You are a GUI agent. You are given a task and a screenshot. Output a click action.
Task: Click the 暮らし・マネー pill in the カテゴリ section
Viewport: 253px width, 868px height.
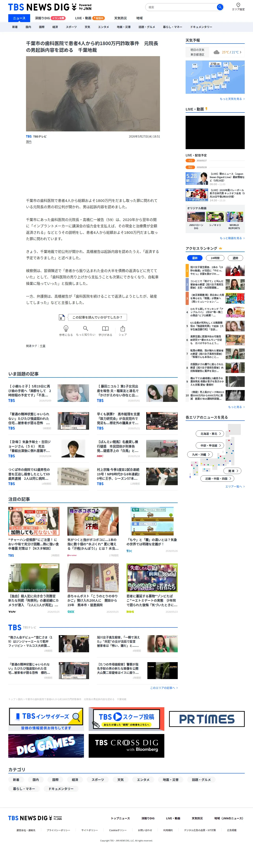[x=24, y=789]
